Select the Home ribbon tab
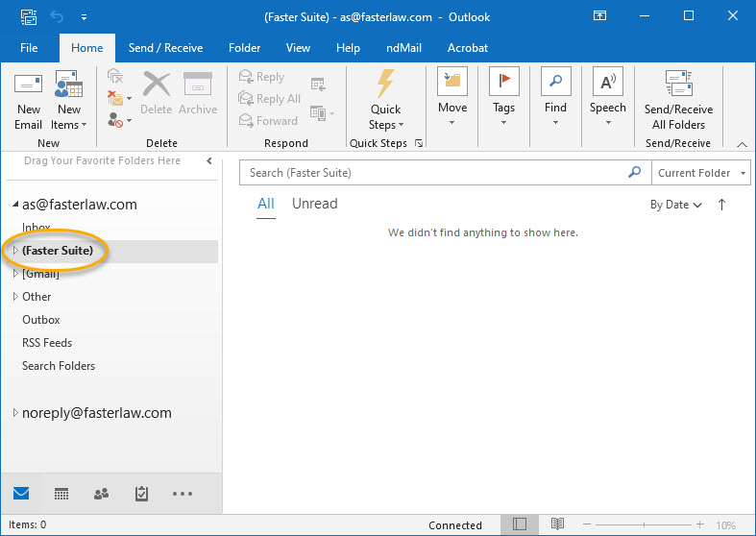This screenshot has width=756, height=536. point(86,48)
